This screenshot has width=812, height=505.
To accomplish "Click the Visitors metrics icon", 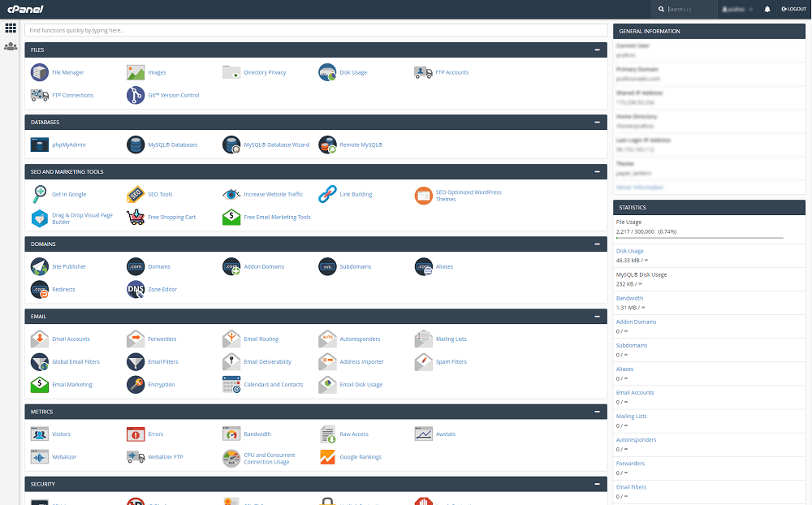I will click(x=39, y=434).
